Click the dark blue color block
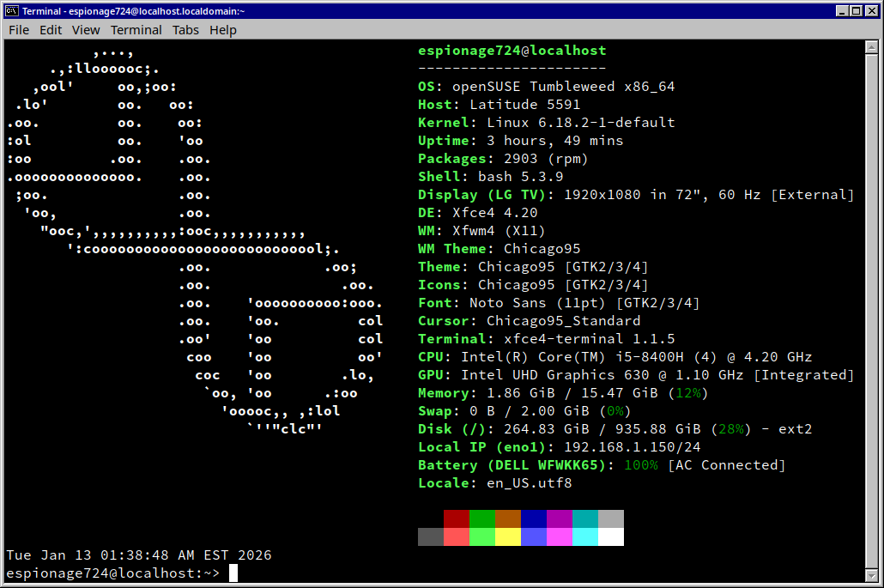The height and width of the screenshot is (588, 884). click(x=534, y=518)
